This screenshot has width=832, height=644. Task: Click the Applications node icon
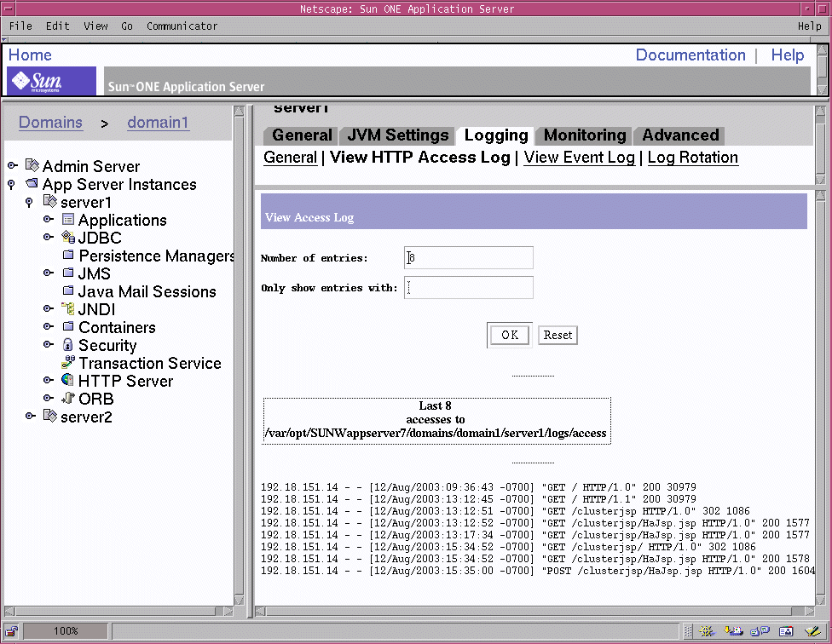pos(68,219)
